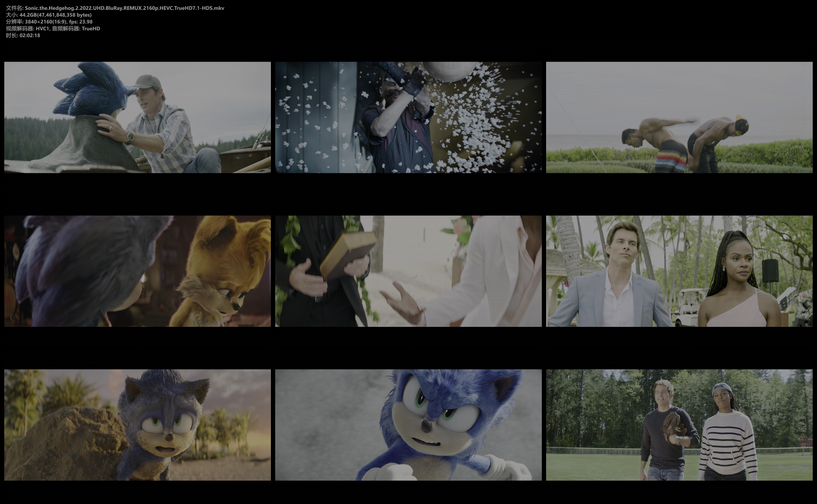
Task: Open thumbnail of close-up Sonic running pose
Action: pos(408,425)
